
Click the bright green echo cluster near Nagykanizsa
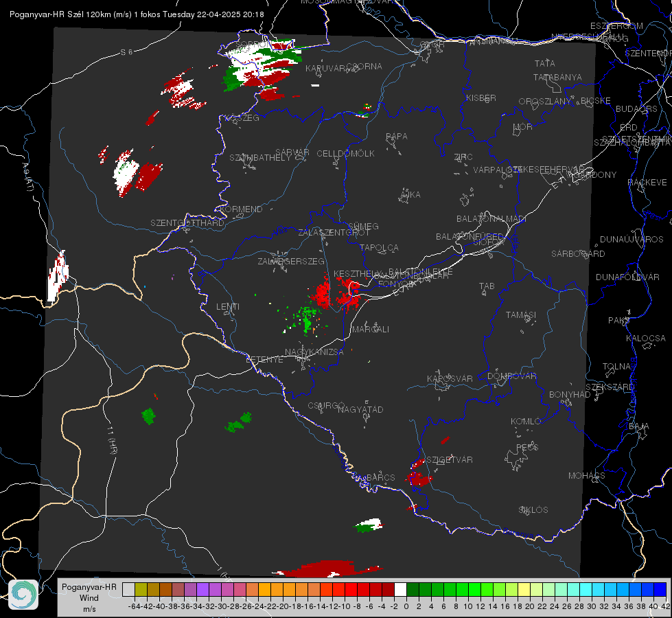pos(305,319)
